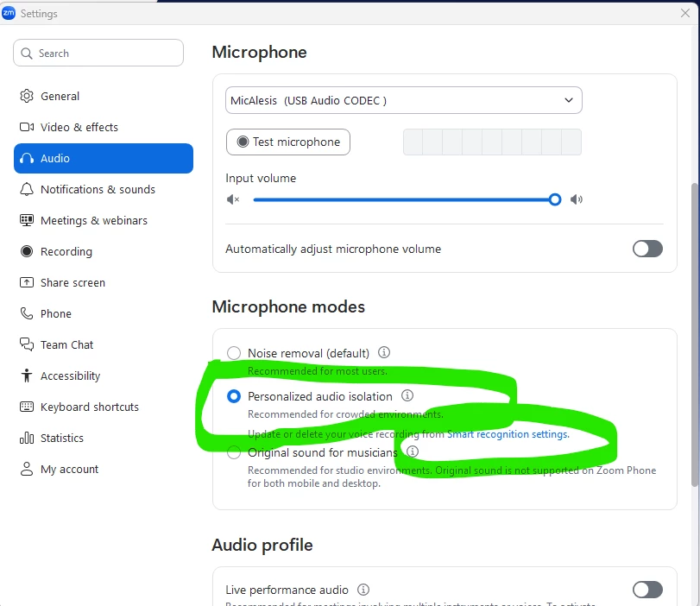Switch to Recording settings
Viewport: 700px width, 606px height.
click(104, 251)
